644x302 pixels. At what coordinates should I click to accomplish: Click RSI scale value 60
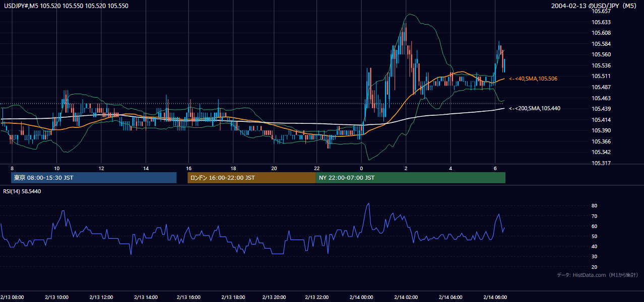point(595,226)
